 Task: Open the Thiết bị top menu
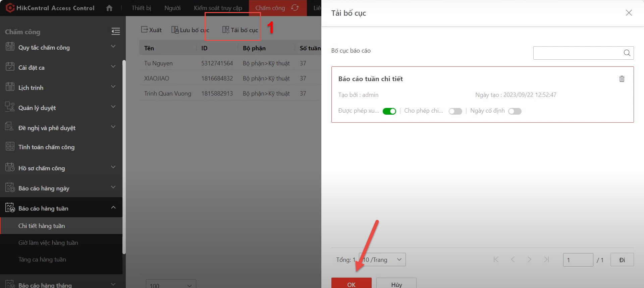coord(141,8)
